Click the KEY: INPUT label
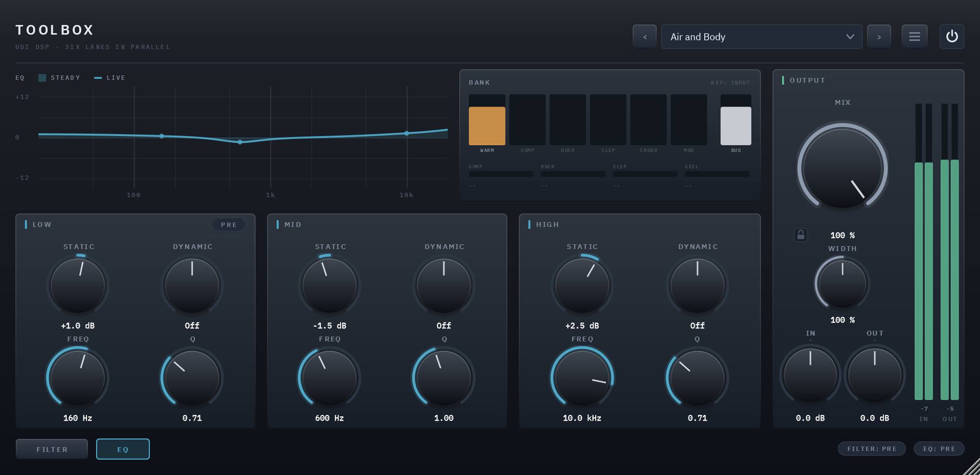 coord(730,83)
